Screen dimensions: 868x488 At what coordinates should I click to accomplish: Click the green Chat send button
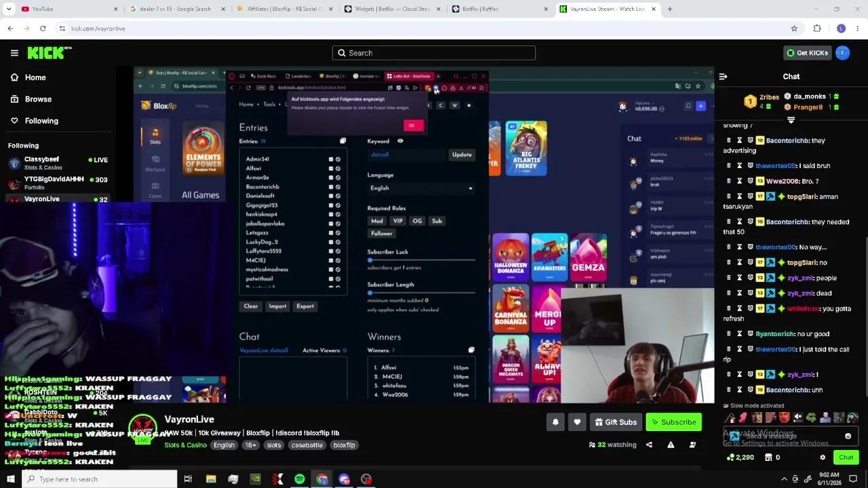pyautogui.click(x=846, y=457)
